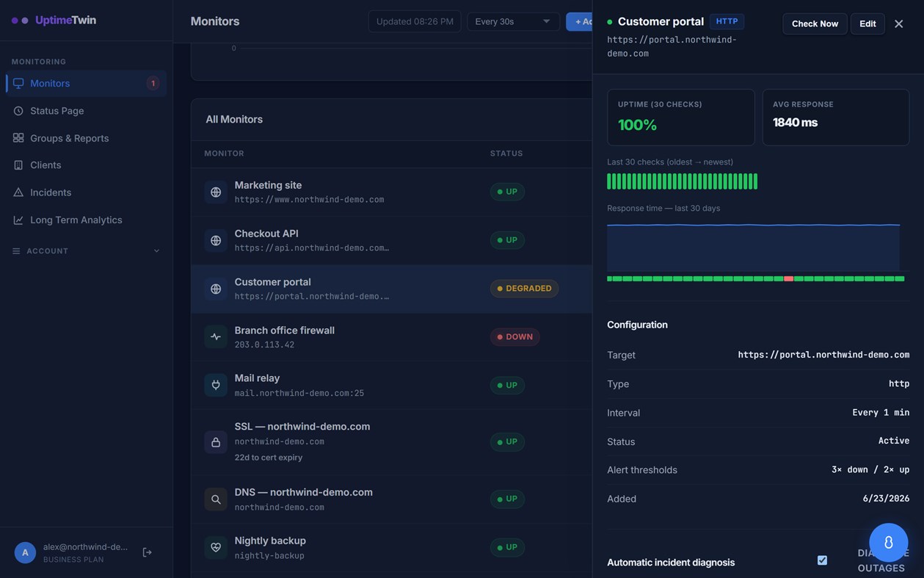The height and width of the screenshot is (578, 924).
Task: Open Monitors in the sidebar
Action: pos(86,83)
